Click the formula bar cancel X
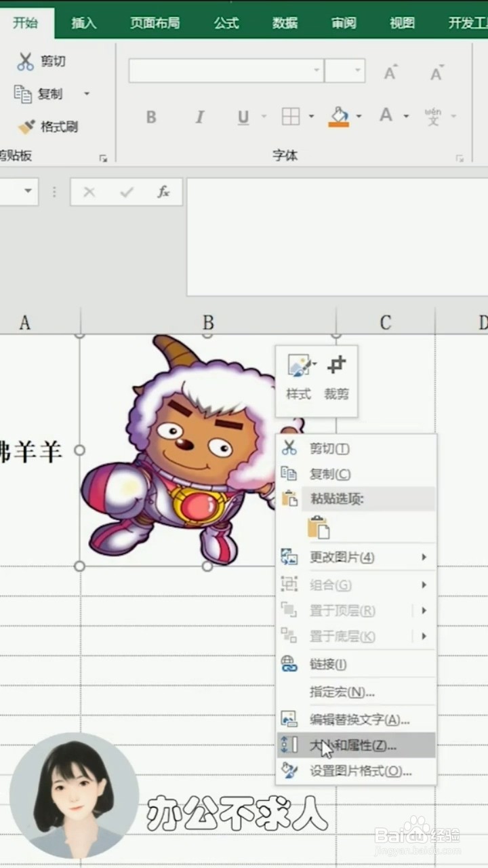The height and width of the screenshot is (868, 488). click(89, 192)
